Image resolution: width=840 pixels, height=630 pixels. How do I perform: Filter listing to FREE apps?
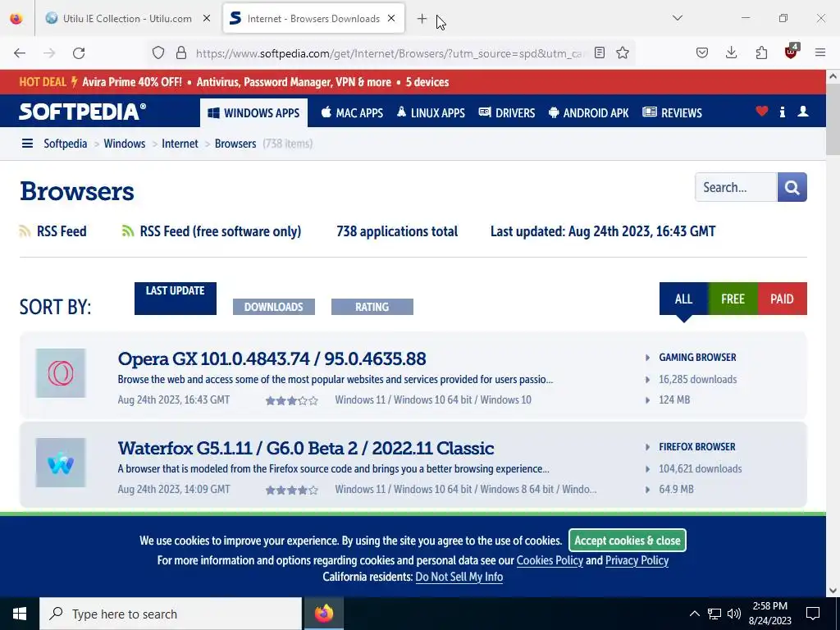pos(733,299)
